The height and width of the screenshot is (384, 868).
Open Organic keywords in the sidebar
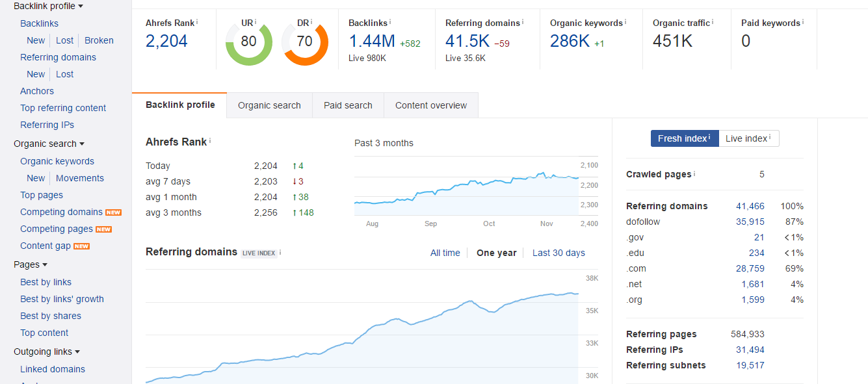coord(57,161)
